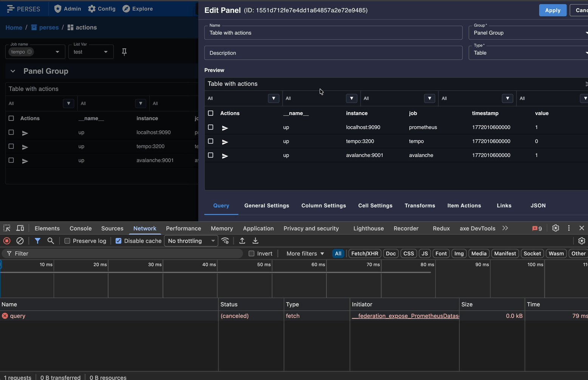This screenshot has height=380, width=588.
Task: Toggle the device toolbar icon
Action: [x=20, y=228]
